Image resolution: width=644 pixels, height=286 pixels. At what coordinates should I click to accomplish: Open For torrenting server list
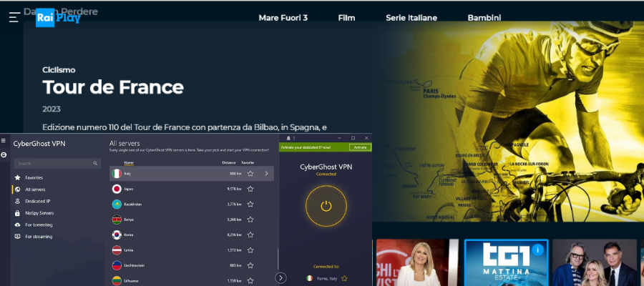pyautogui.click(x=39, y=225)
